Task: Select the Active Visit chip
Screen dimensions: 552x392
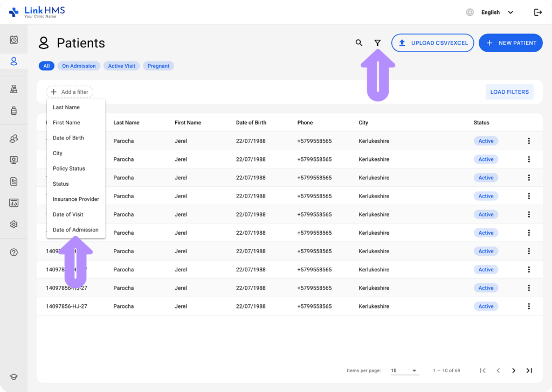Action: 121,66
